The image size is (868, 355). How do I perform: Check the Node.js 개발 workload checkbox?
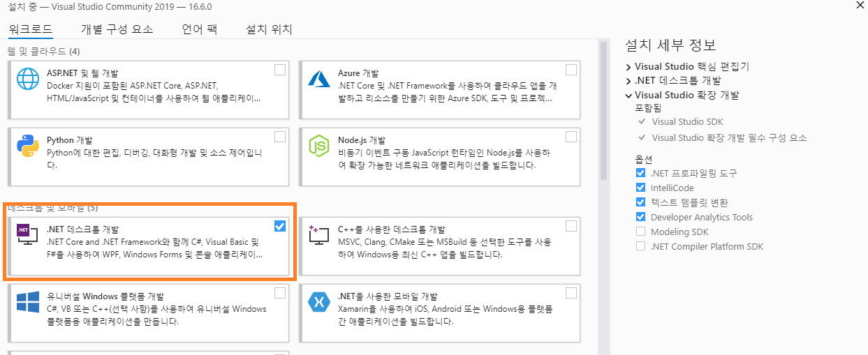click(x=571, y=137)
